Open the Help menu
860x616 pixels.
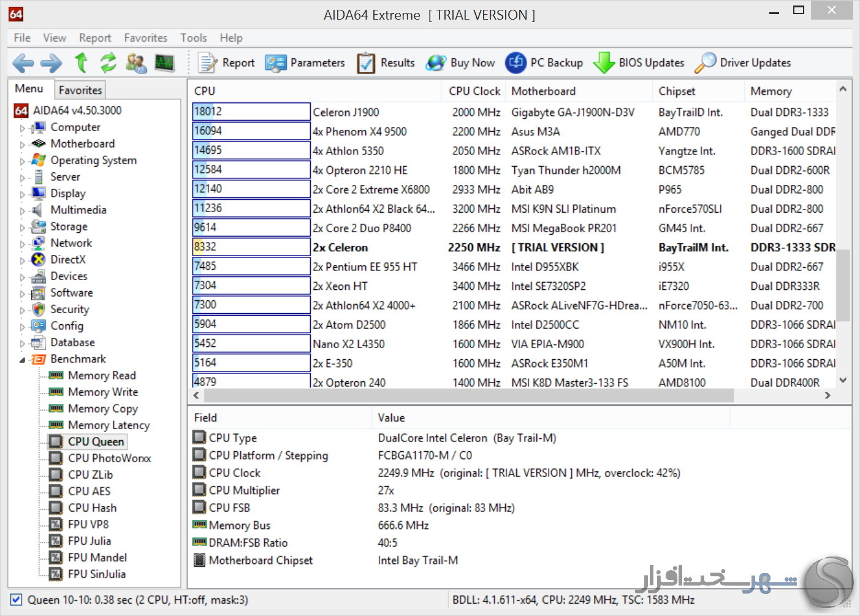tap(231, 38)
